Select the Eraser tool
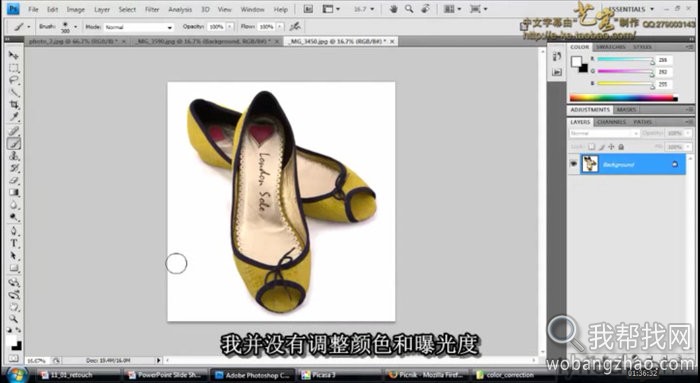The width and height of the screenshot is (700, 383). point(14,180)
